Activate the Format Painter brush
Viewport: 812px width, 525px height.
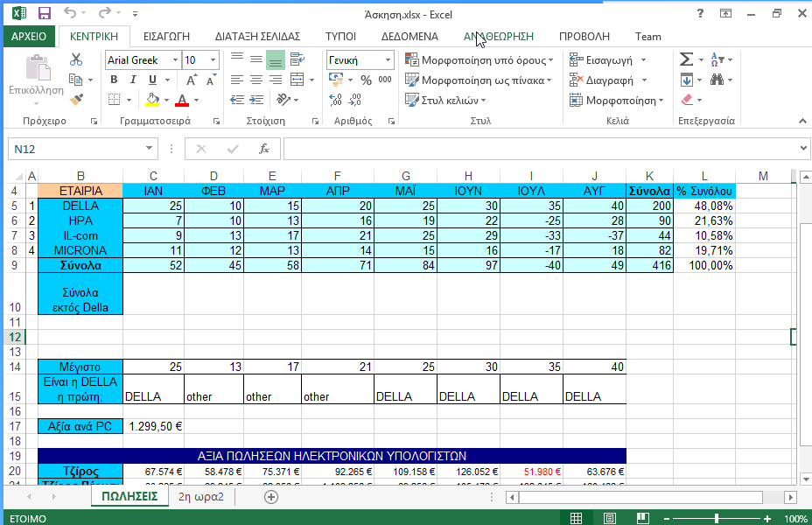(x=76, y=100)
